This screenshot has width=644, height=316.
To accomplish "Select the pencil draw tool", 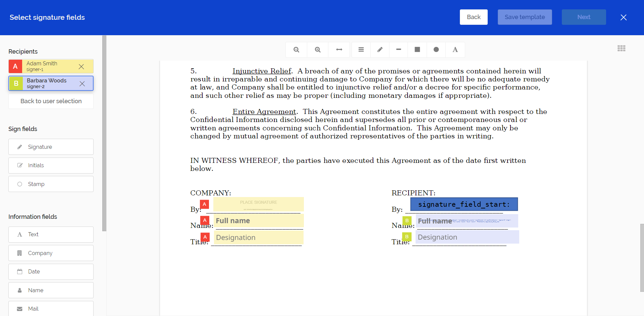I will (x=380, y=50).
